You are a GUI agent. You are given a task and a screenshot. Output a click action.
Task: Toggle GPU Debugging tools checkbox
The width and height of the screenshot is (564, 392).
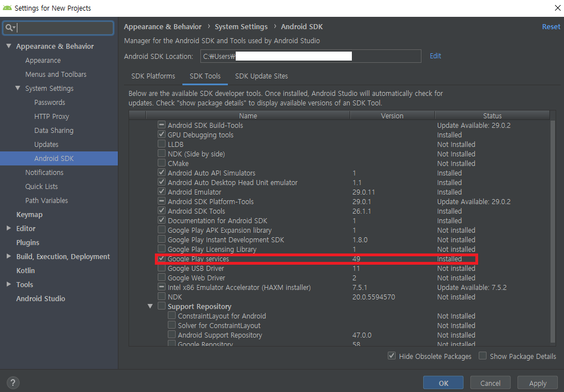[162, 135]
